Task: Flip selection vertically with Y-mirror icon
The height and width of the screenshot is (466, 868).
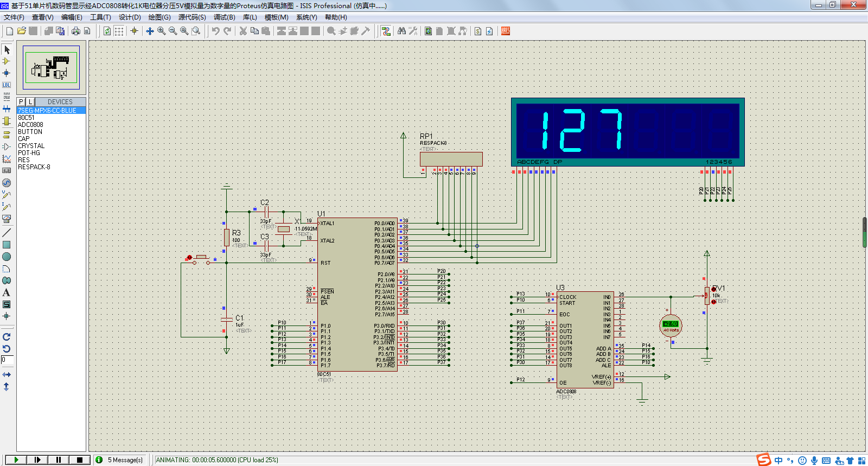Action: coord(7,386)
